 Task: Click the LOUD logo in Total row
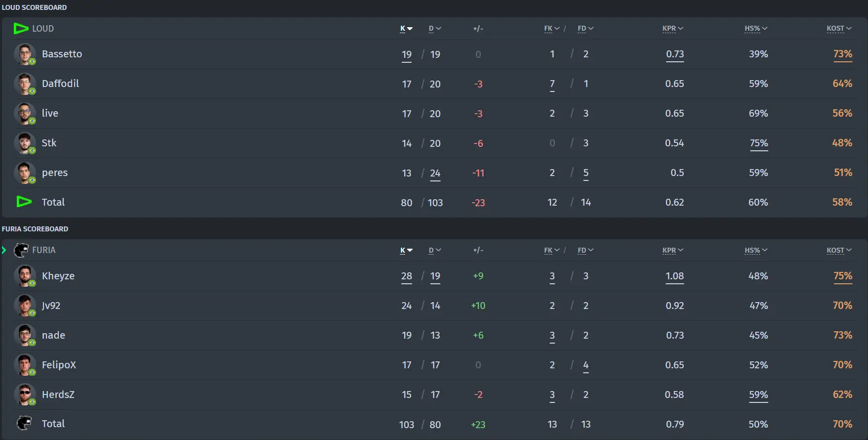coord(24,202)
